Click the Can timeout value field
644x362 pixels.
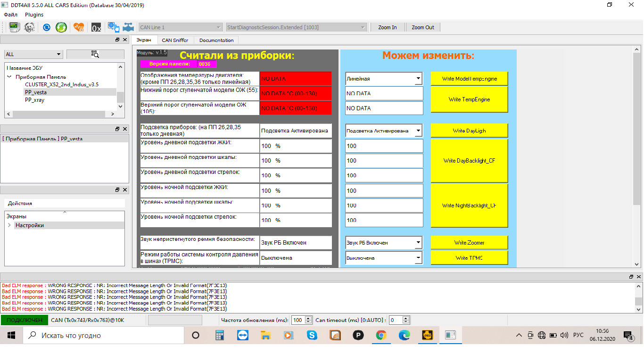[396, 320]
